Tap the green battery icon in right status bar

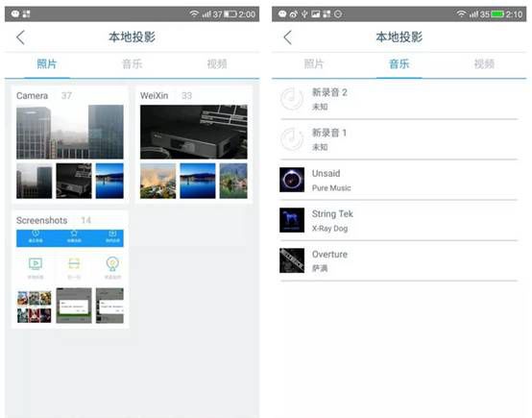(497, 14)
